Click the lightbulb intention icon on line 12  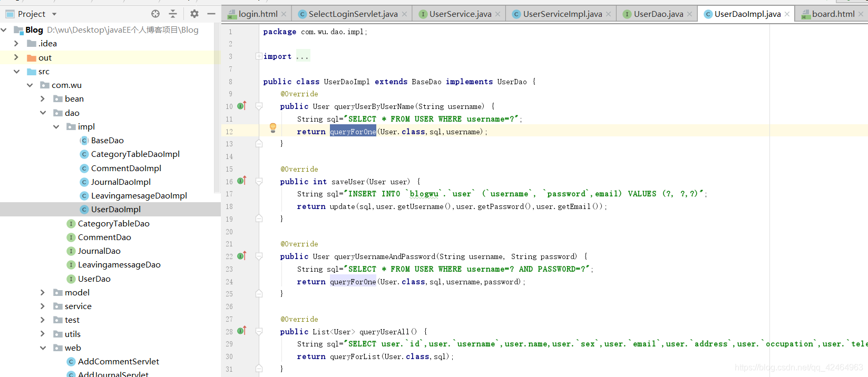273,127
